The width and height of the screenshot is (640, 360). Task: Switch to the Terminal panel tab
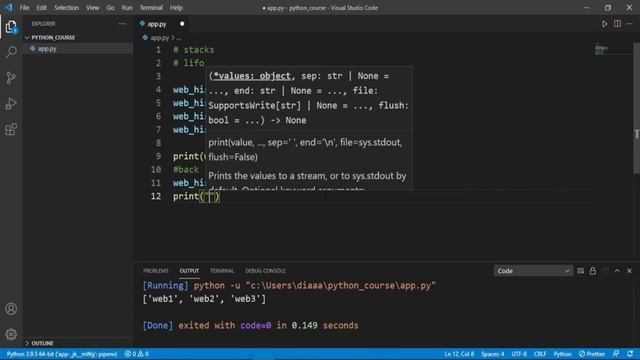click(x=222, y=271)
